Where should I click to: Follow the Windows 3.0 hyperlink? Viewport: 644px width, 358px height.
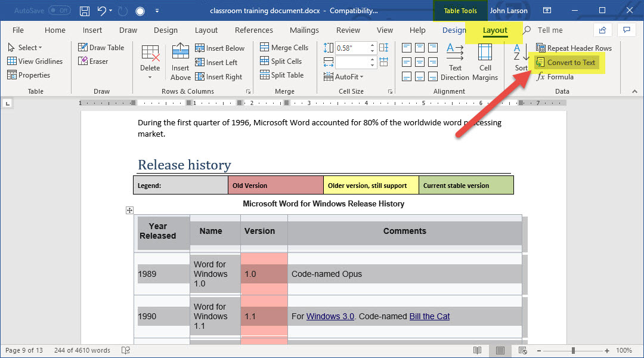point(330,316)
